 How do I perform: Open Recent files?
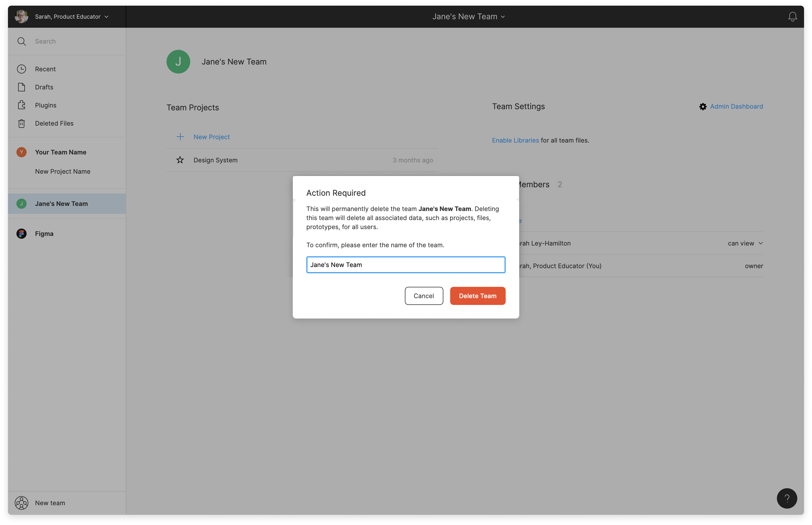45,69
